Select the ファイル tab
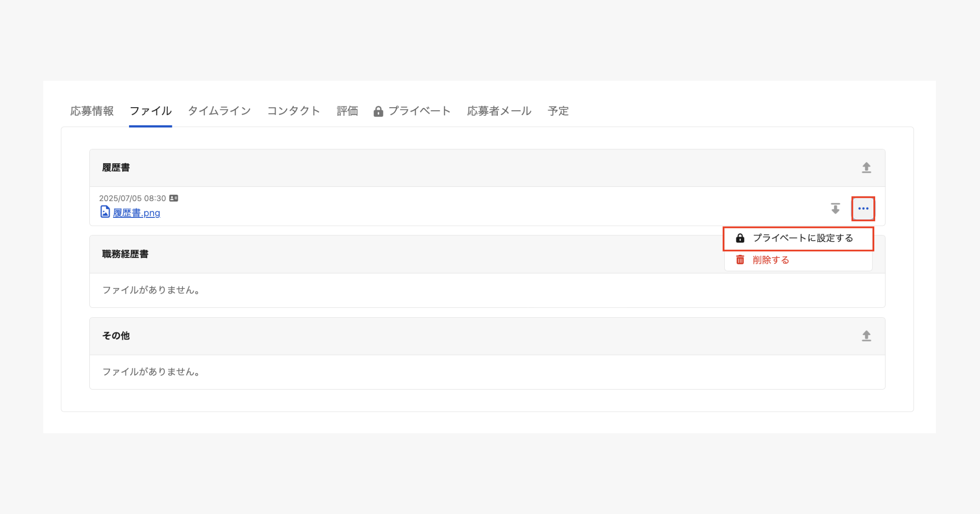Image resolution: width=980 pixels, height=514 pixels. [150, 111]
